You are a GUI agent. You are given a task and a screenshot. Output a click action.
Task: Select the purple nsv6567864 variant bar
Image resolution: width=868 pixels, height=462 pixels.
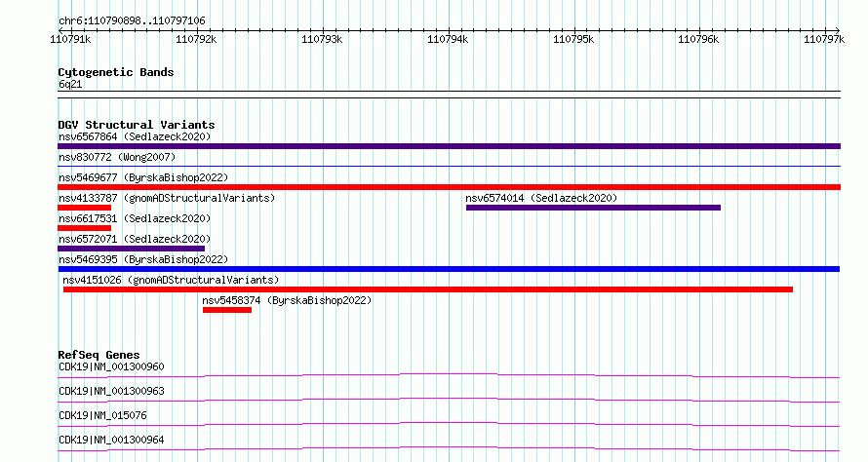(449, 146)
